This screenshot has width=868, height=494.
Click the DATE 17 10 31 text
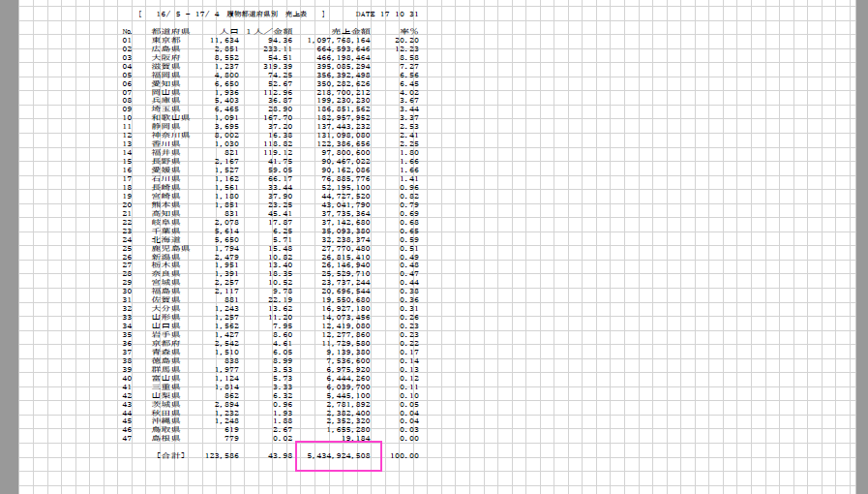(387, 15)
